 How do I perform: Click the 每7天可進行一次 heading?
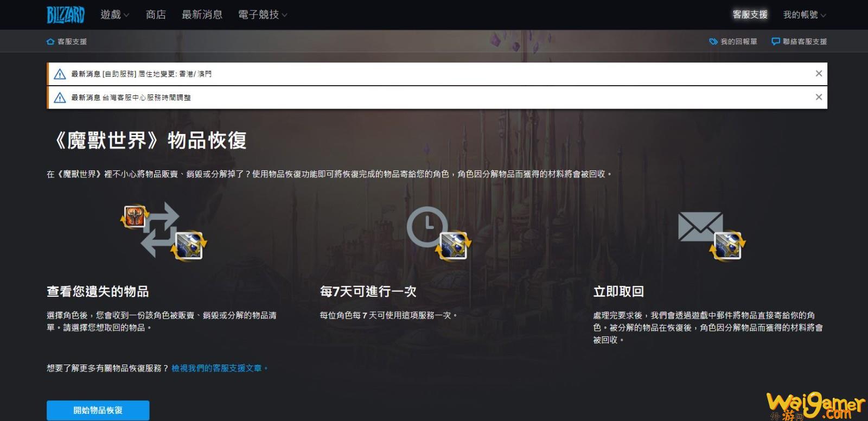tap(368, 291)
